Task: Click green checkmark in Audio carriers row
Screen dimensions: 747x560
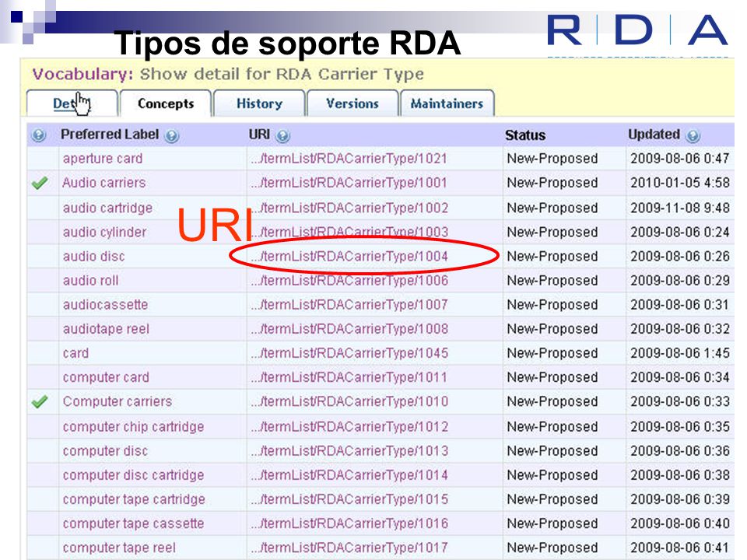Action: [x=40, y=183]
